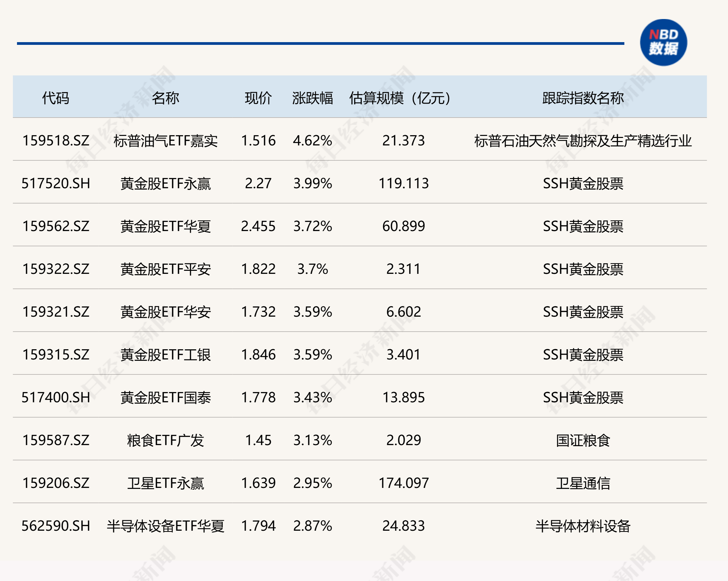
Task: Open 标普油气ETF嘉实 fund name
Action: coord(166,141)
